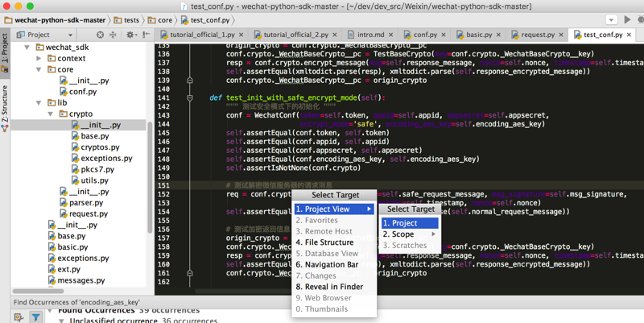Close the intro.md tab
644x323 pixels.
(390, 35)
